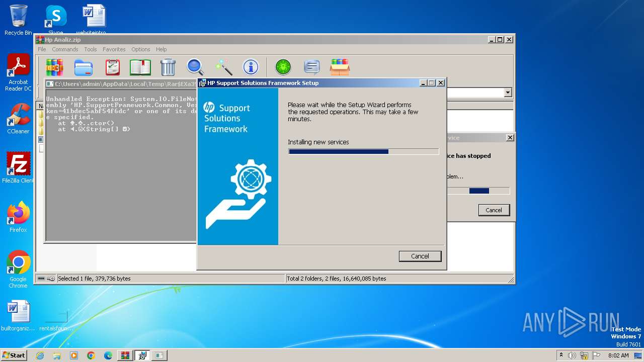The image size is (644, 362).
Task: Open the CCleaner desktop shortcut
Action: (18, 119)
